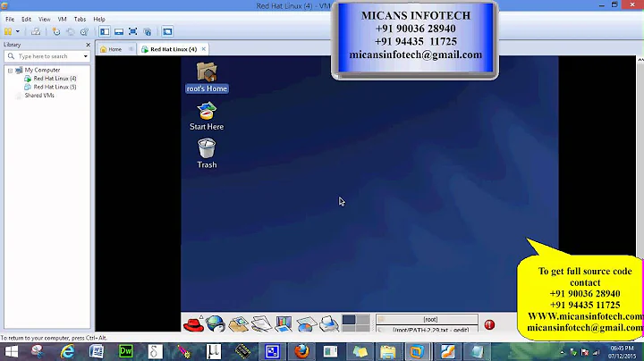Open Firefox from the taskbar
Image resolution: width=644 pixels, height=361 pixels.
tap(301, 351)
